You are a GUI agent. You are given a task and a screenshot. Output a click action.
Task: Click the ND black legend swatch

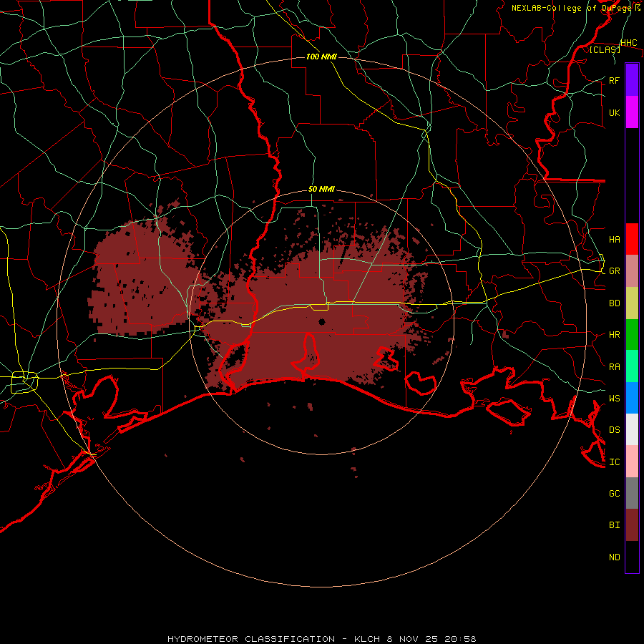[x=632, y=557]
